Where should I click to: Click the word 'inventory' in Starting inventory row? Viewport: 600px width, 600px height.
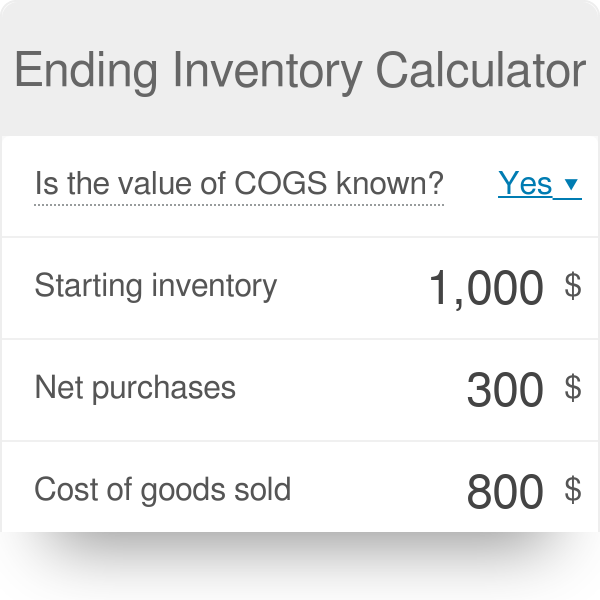coord(214,286)
